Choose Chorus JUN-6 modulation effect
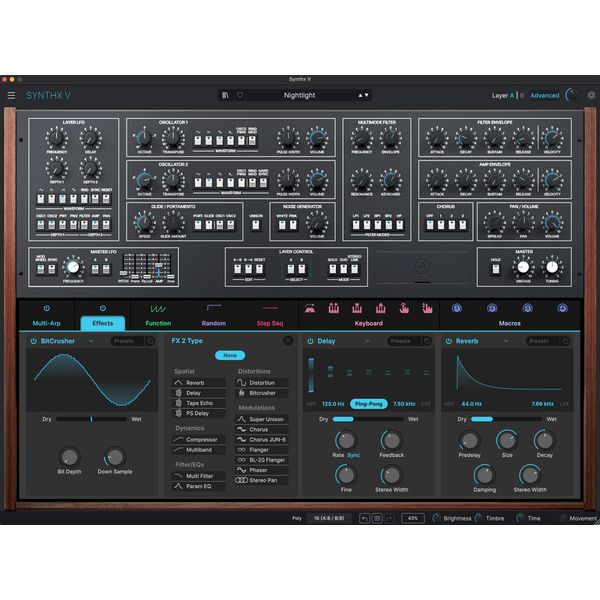 (x=262, y=440)
